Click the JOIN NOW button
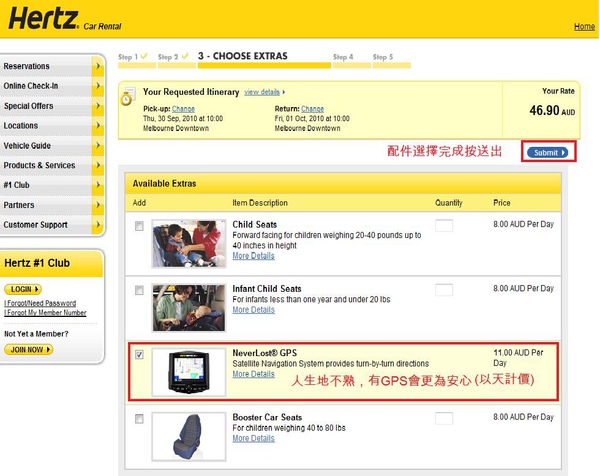 (x=29, y=349)
